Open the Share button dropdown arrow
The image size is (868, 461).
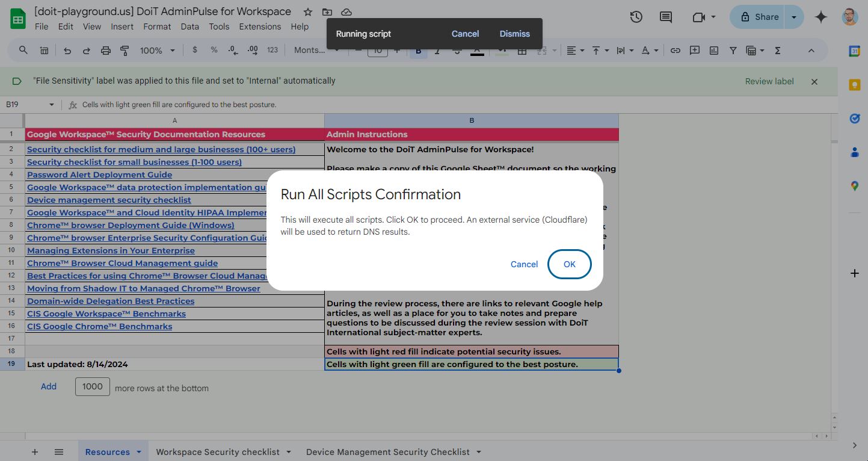click(x=794, y=17)
